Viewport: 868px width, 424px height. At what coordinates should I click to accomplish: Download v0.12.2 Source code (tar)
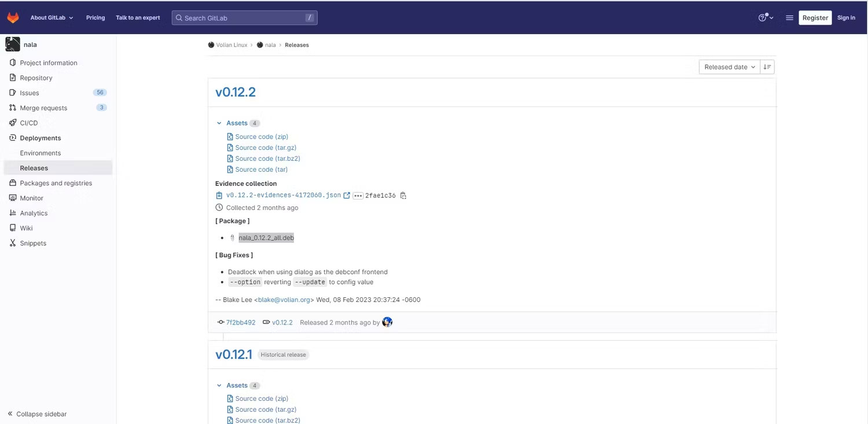tap(261, 169)
